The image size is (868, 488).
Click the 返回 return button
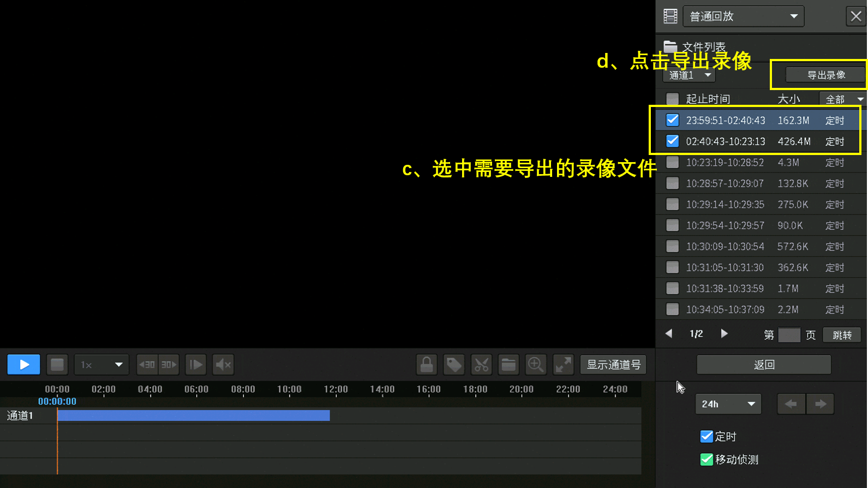click(764, 365)
